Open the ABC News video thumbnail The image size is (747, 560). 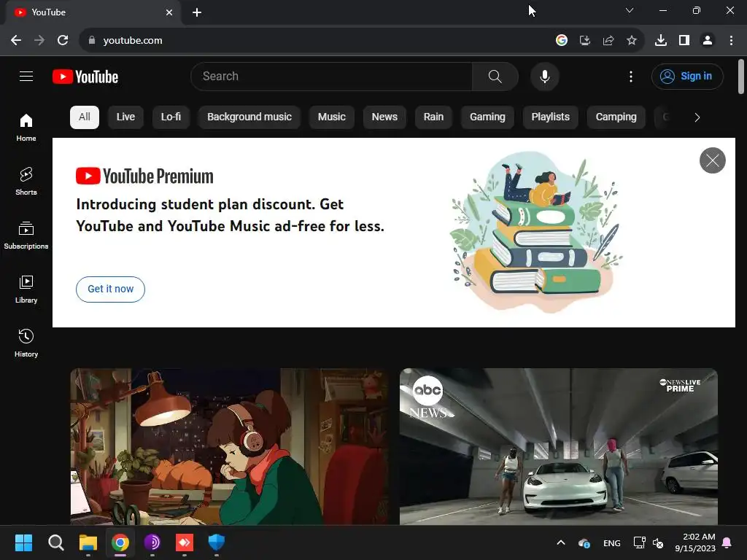tap(558, 446)
